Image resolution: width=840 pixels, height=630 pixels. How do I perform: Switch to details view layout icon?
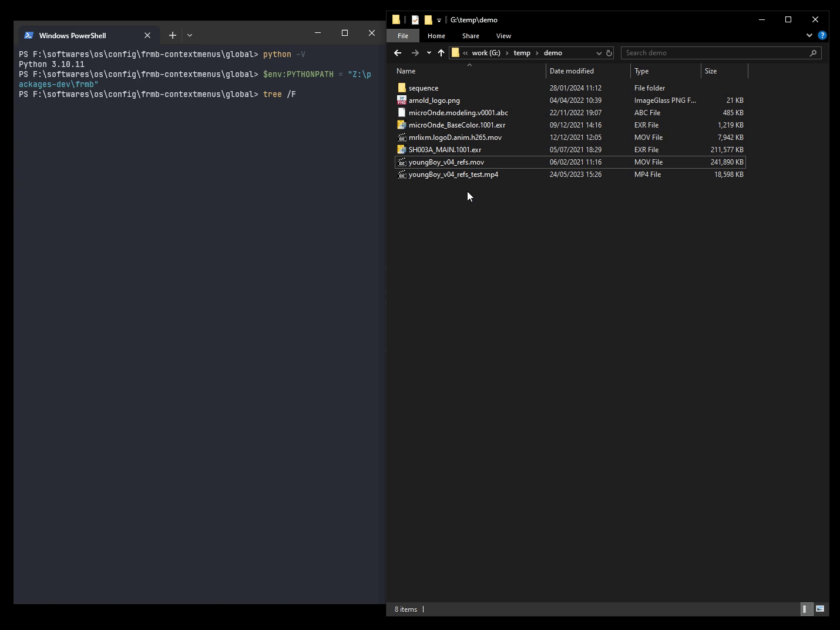pos(807,609)
